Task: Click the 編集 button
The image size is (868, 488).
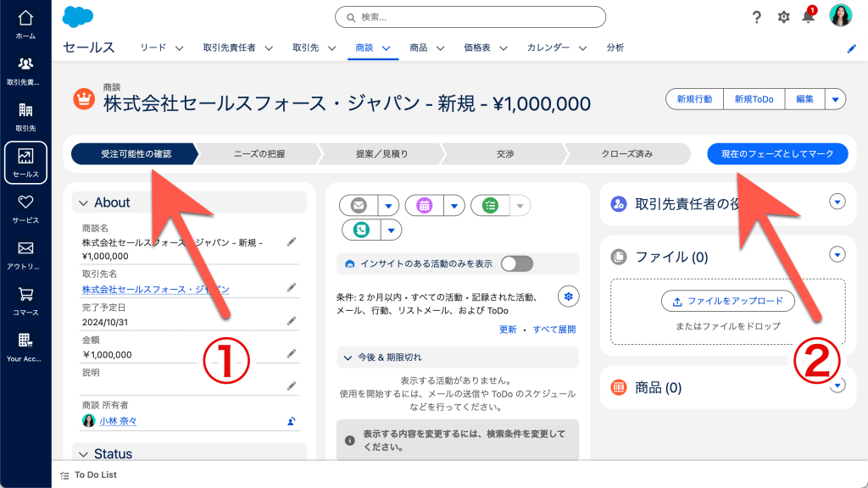Action: pos(805,100)
